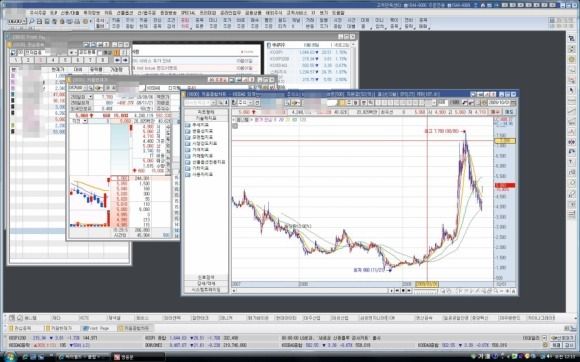Click the yellow price label on chart price axis

point(505,141)
